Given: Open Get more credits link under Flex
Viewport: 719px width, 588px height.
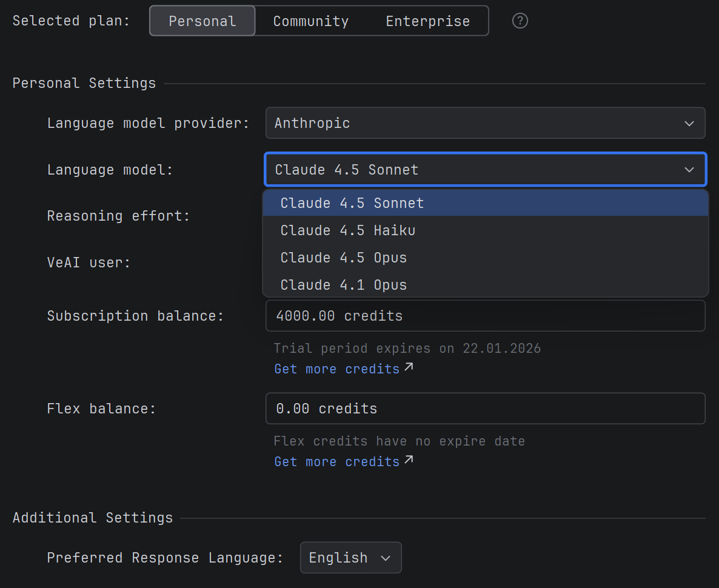Looking at the screenshot, I should (336, 461).
